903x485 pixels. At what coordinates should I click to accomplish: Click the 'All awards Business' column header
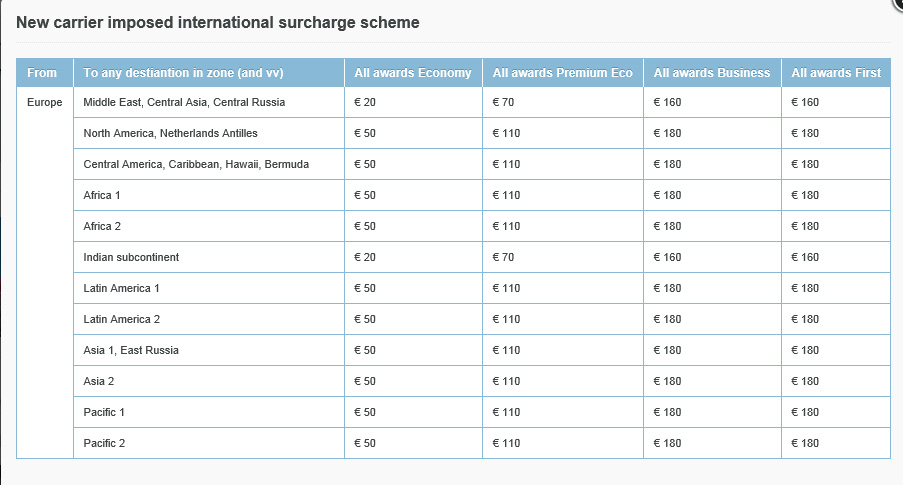click(x=712, y=73)
